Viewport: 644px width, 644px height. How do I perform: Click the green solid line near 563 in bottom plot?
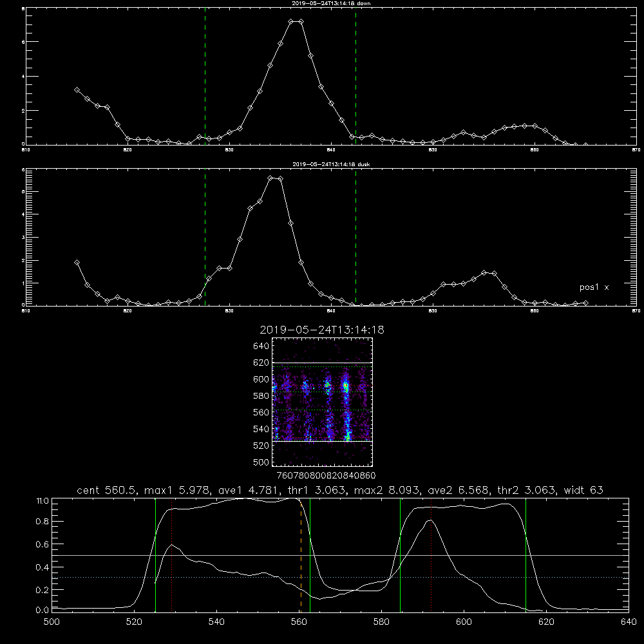coord(310,555)
